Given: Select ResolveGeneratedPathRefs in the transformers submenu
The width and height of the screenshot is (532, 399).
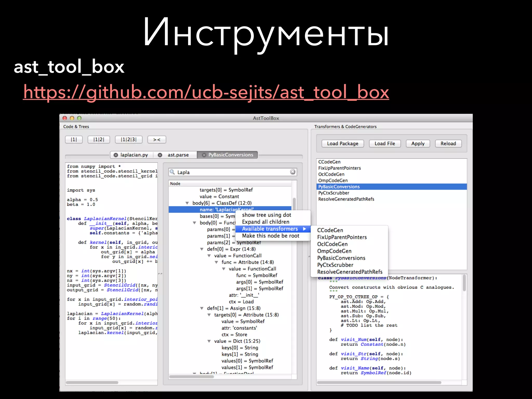Looking at the screenshot, I should coord(350,272).
